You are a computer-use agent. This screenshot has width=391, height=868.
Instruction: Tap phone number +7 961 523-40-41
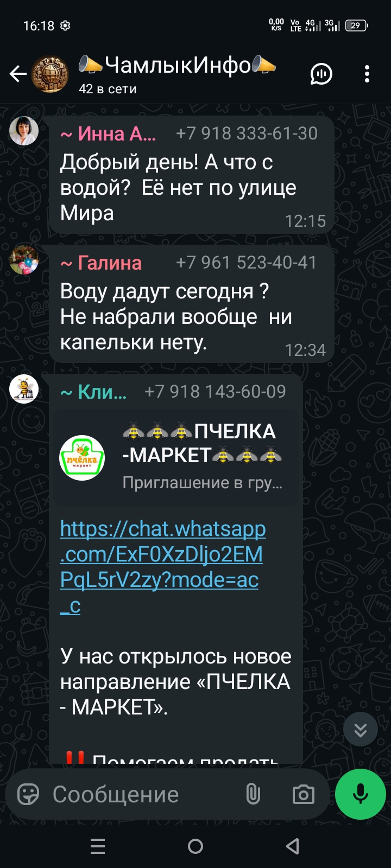[247, 263]
